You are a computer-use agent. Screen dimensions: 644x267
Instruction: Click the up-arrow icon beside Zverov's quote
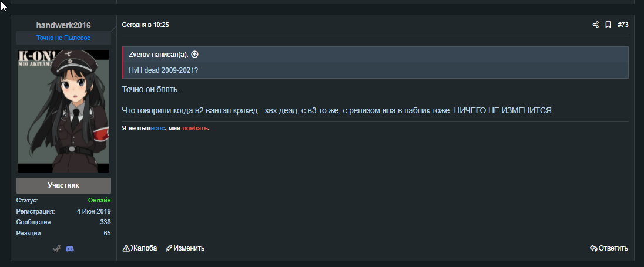point(195,55)
